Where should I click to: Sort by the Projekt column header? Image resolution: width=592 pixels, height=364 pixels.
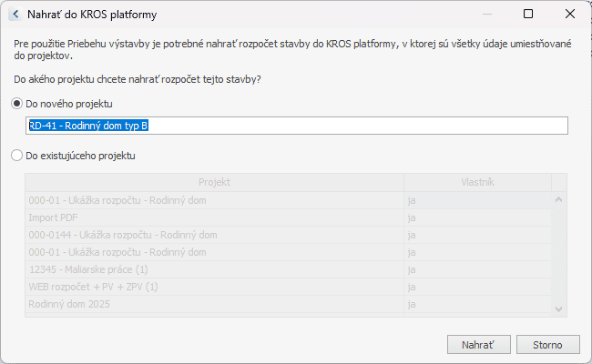214,183
